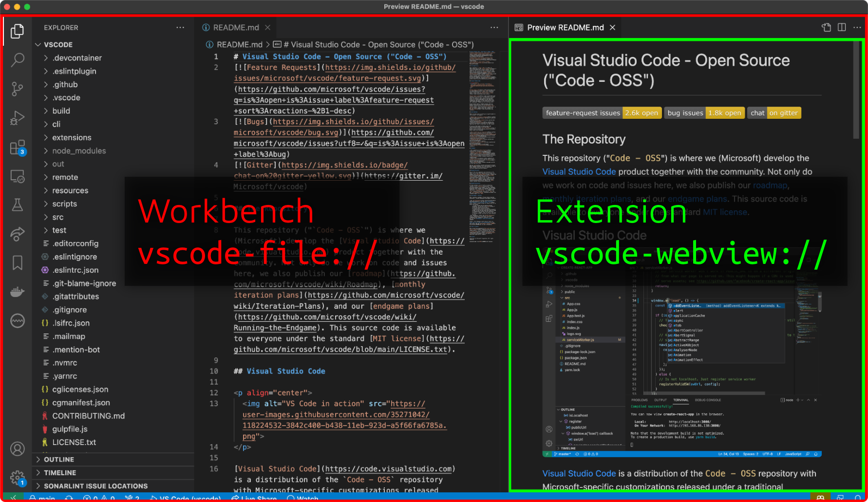This screenshot has width=868, height=502.
Task: Split the preview editor using the toolbar icon
Action: click(x=842, y=27)
